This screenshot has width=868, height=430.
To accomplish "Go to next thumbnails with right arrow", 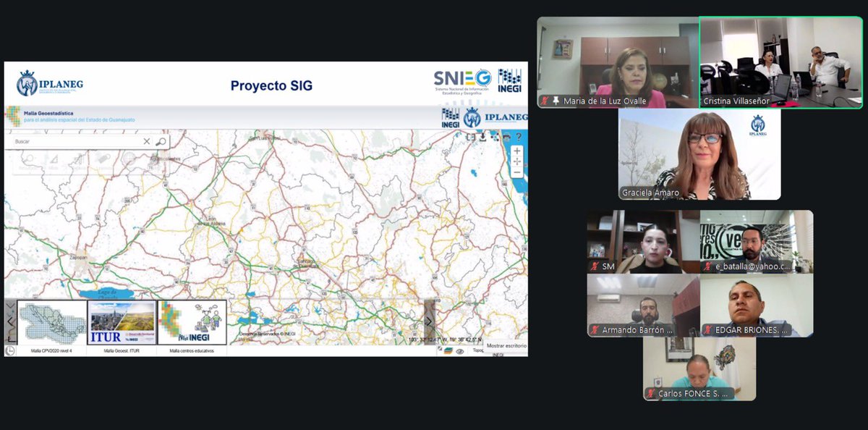I will 429,322.
